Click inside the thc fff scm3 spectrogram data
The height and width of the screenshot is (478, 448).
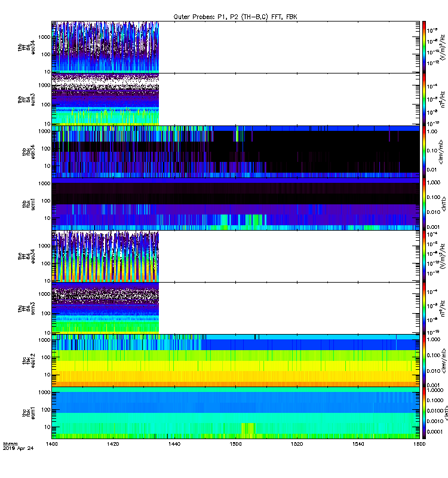[x=105, y=308]
